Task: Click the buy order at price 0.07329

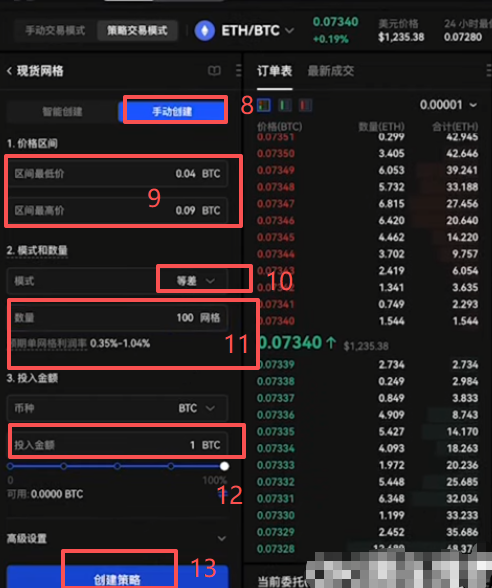Action: pos(368,532)
